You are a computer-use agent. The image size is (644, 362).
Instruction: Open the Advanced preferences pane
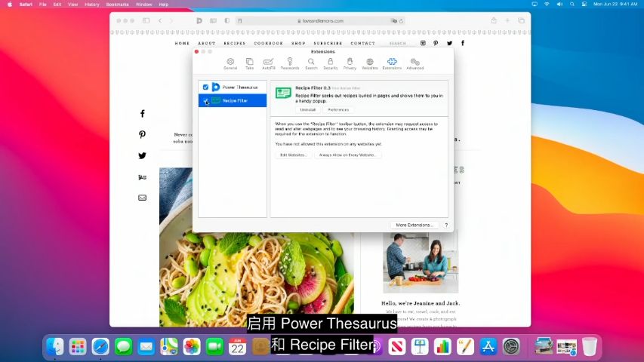(x=414, y=63)
